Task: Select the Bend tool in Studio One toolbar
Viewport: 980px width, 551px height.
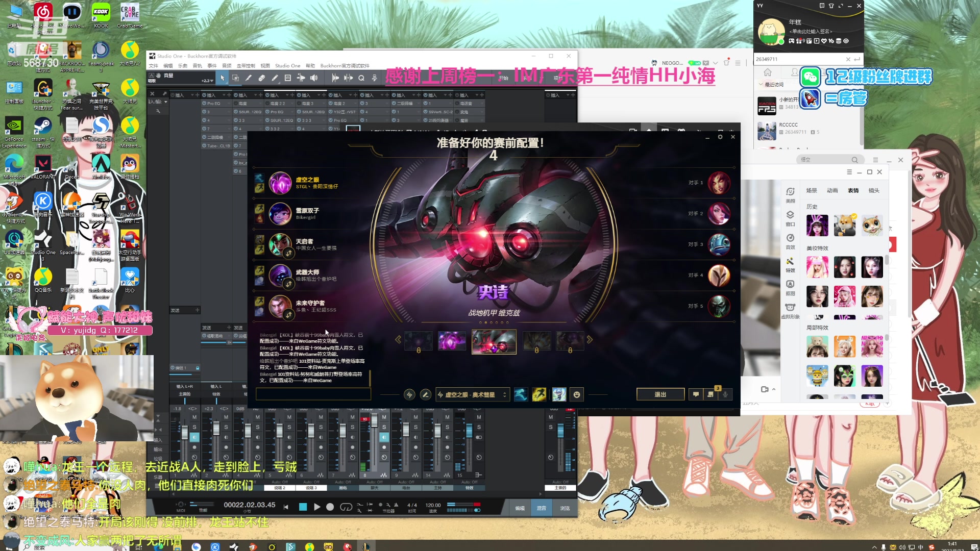Action: pyautogui.click(x=301, y=78)
